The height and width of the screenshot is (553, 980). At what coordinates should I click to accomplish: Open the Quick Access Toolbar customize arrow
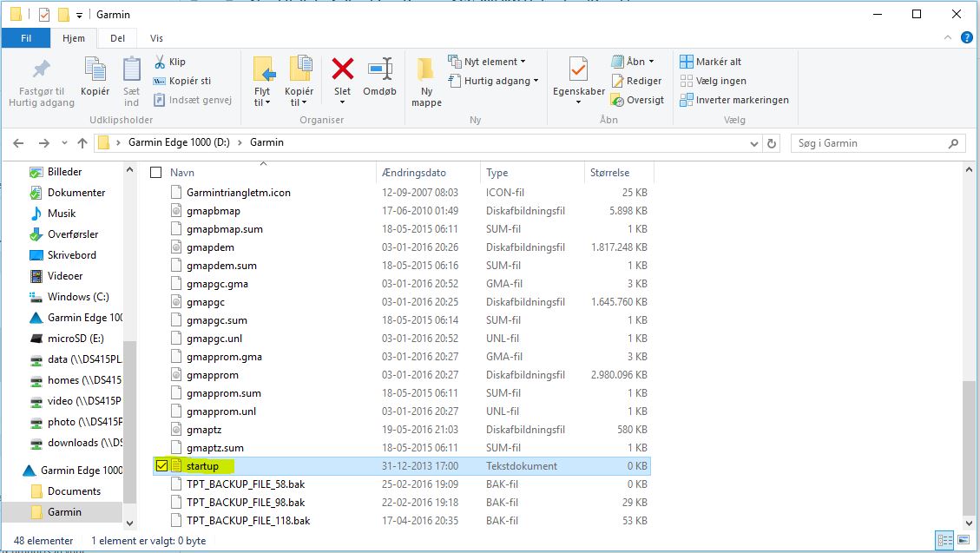click(79, 15)
